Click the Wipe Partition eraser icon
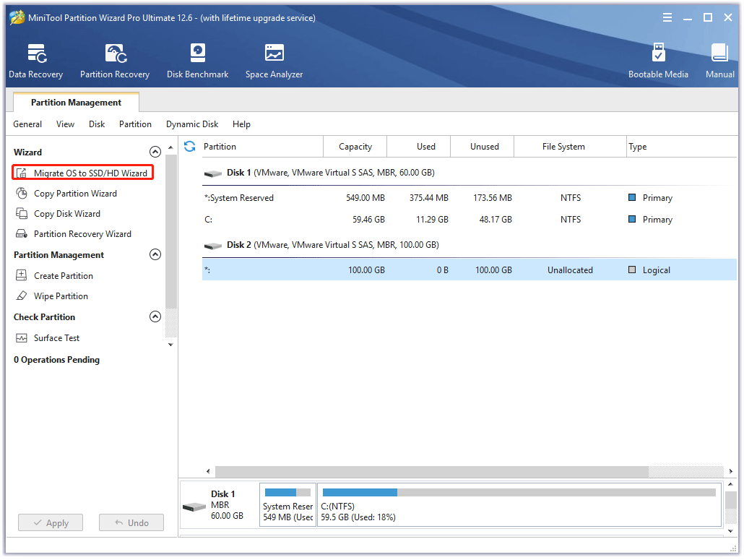 click(x=22, y=296)
